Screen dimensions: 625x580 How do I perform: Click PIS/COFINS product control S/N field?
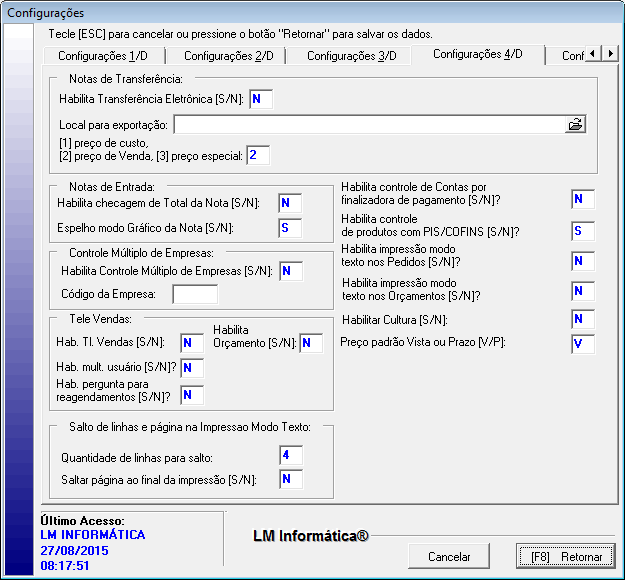coord(583,231)
